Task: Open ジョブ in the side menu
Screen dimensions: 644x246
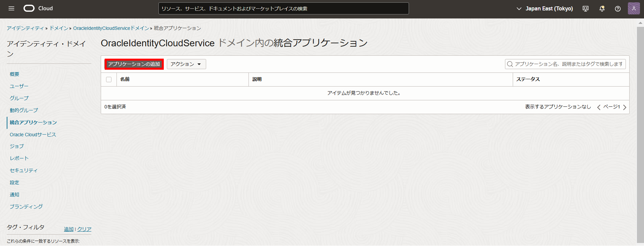Action: pos(17,146)
